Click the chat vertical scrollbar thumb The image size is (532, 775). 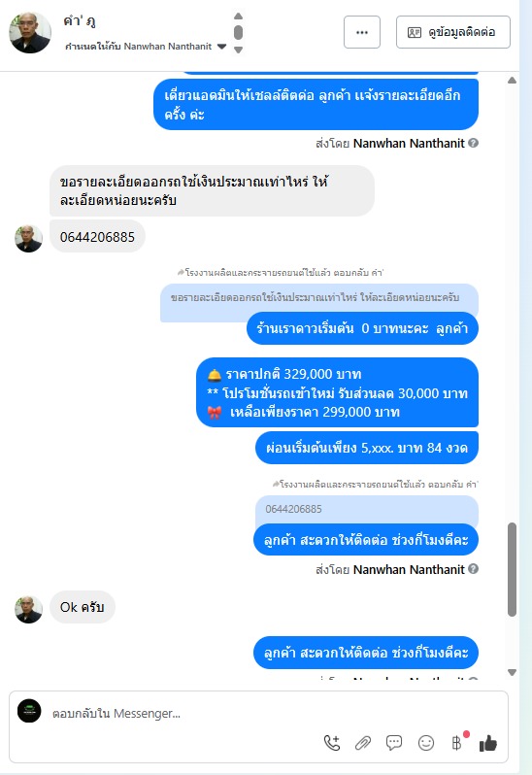click(x=513, y=569)
